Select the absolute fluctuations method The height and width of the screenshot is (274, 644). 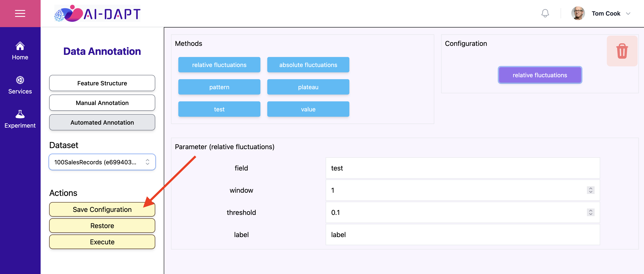[308, 65]
